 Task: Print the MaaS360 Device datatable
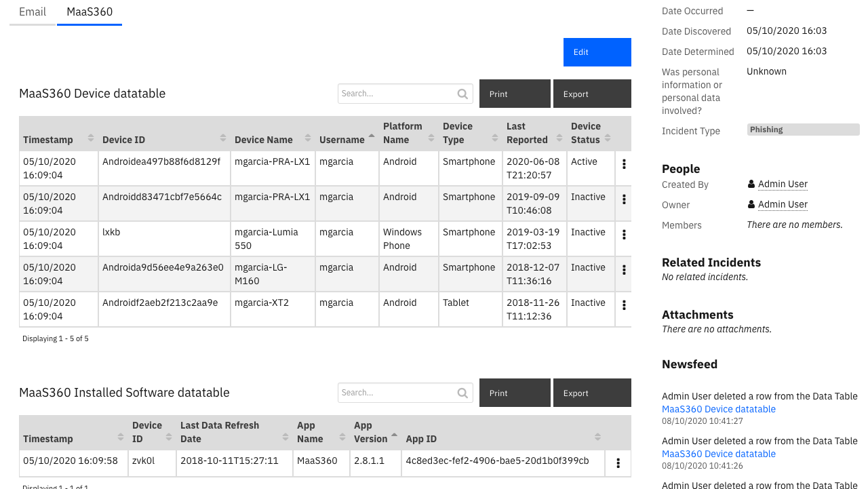(x=515, y=94)
